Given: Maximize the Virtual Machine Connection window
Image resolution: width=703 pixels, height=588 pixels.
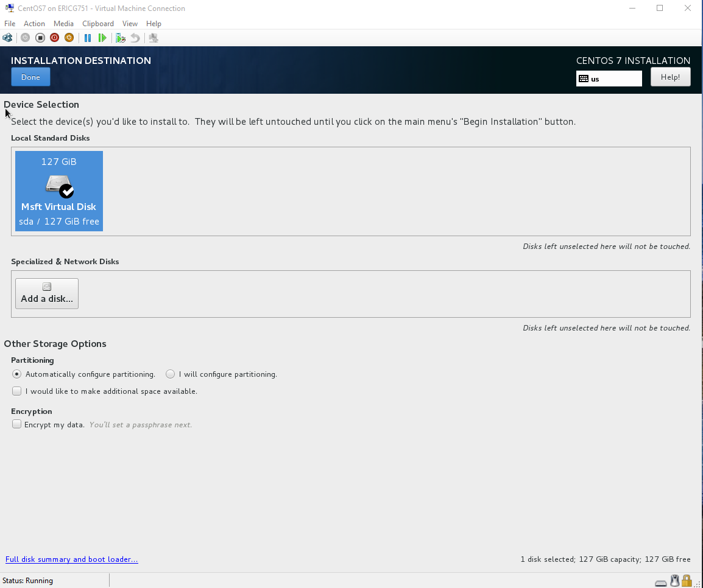Looking at the screenshot, I should pos(660,8).
